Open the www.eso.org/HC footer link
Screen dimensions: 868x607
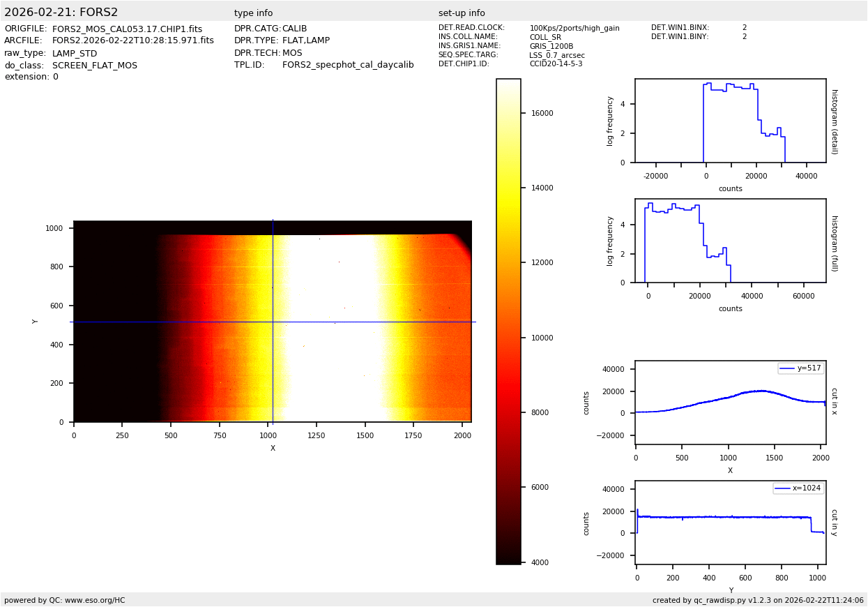click(x=95, y=600)
